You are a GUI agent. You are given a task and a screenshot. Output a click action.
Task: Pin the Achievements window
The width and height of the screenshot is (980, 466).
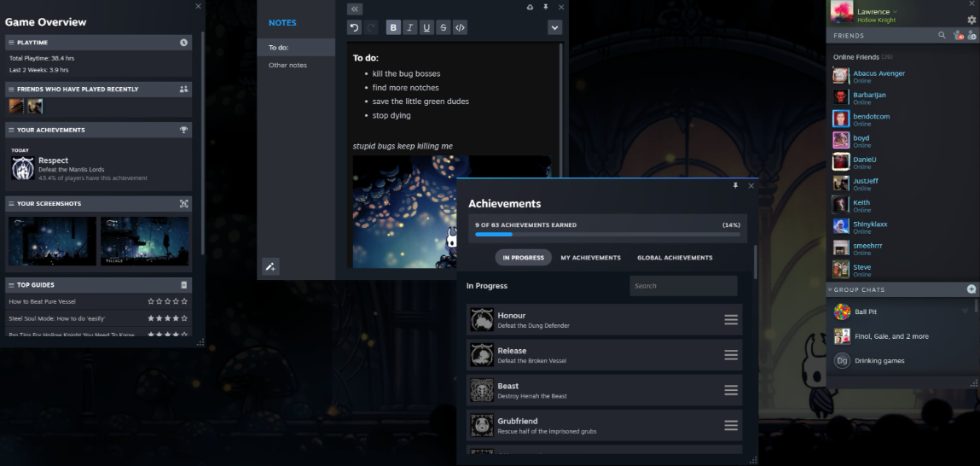(x=735, y=186)
